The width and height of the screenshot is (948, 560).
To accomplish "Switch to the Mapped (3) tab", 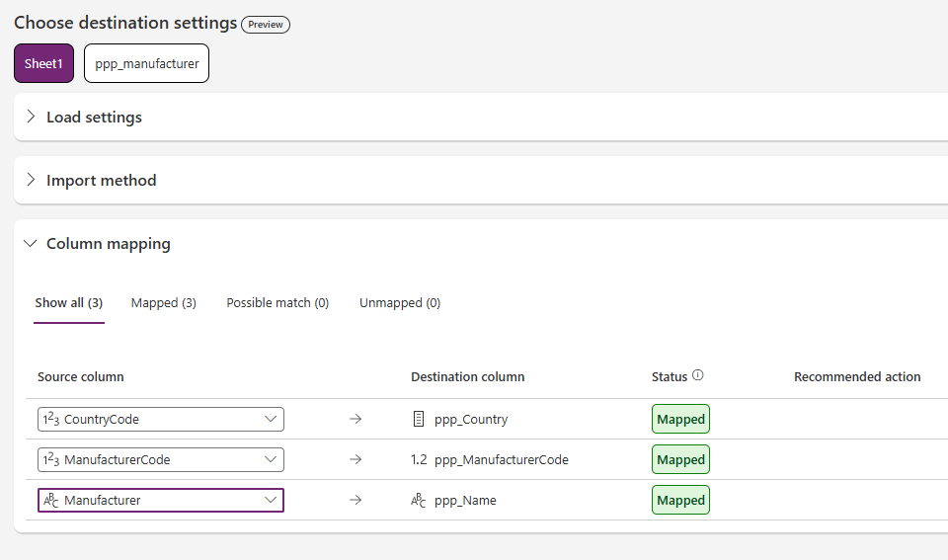I will (163, 303).
